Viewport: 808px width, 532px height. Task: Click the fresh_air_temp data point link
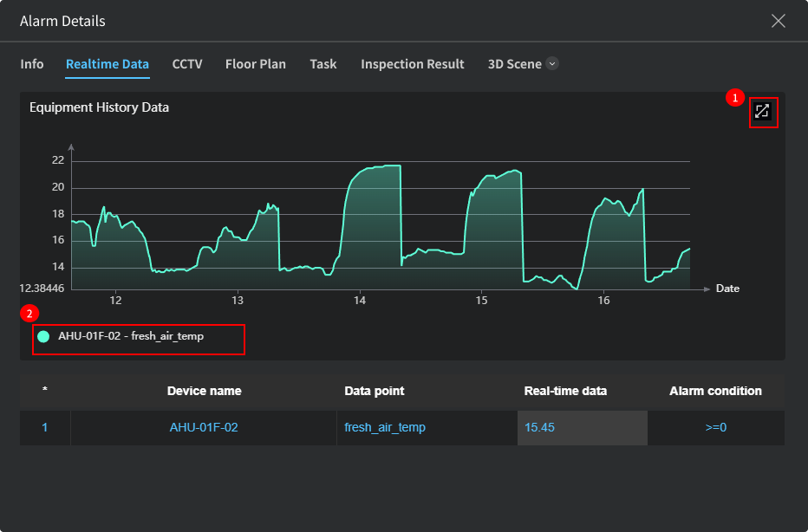(x=385, y=428)
